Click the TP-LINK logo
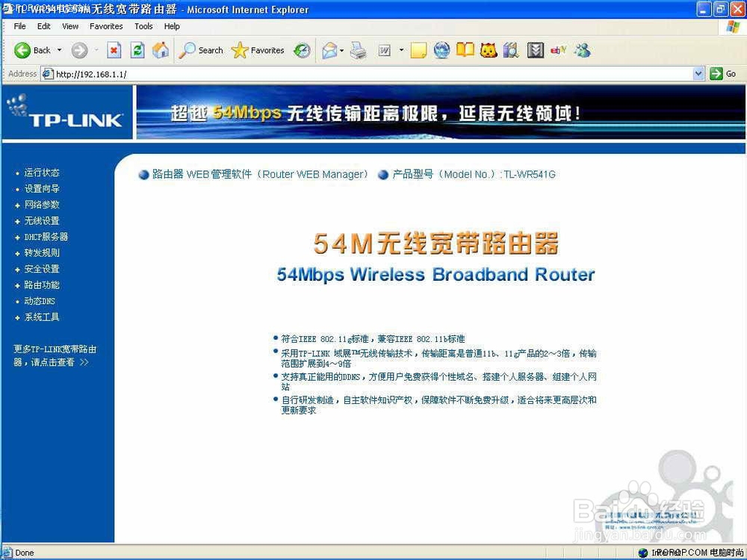Screen dimensions: 747x560 click(66, 113)
